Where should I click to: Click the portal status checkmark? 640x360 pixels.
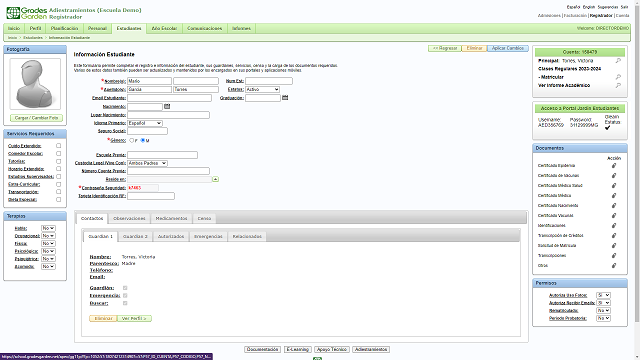point(607,128)
